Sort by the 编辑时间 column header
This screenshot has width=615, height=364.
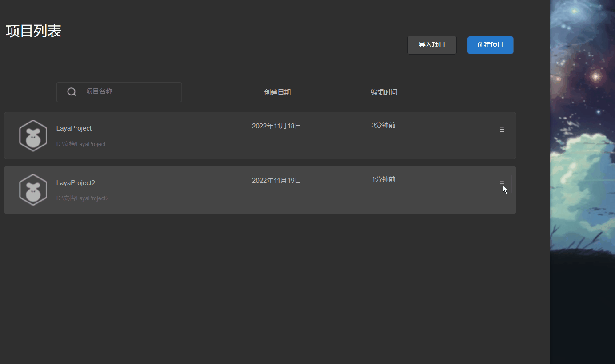click(384, 92)
